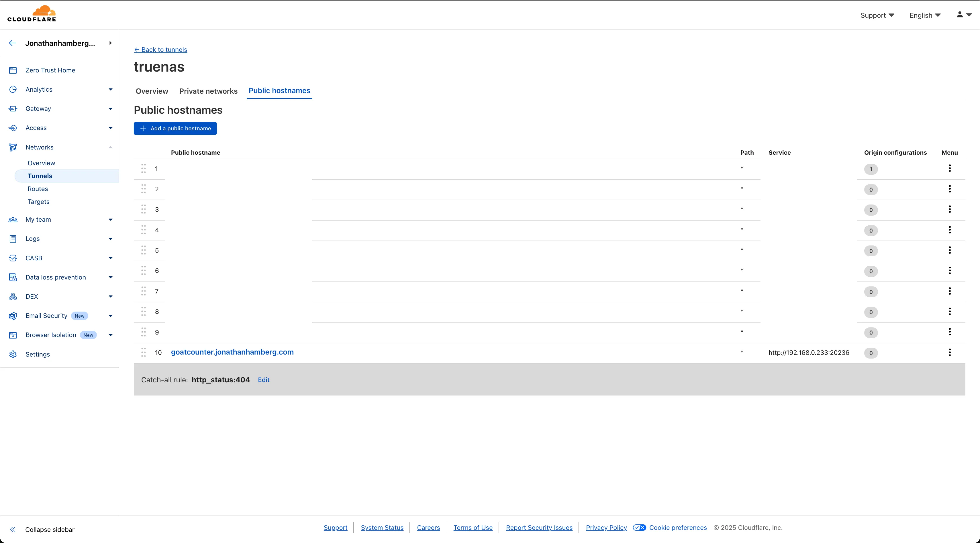The width and height of the screenshot is (980, 543).
Task: Click the My team people icon
Action: click(x=13, y=220)
